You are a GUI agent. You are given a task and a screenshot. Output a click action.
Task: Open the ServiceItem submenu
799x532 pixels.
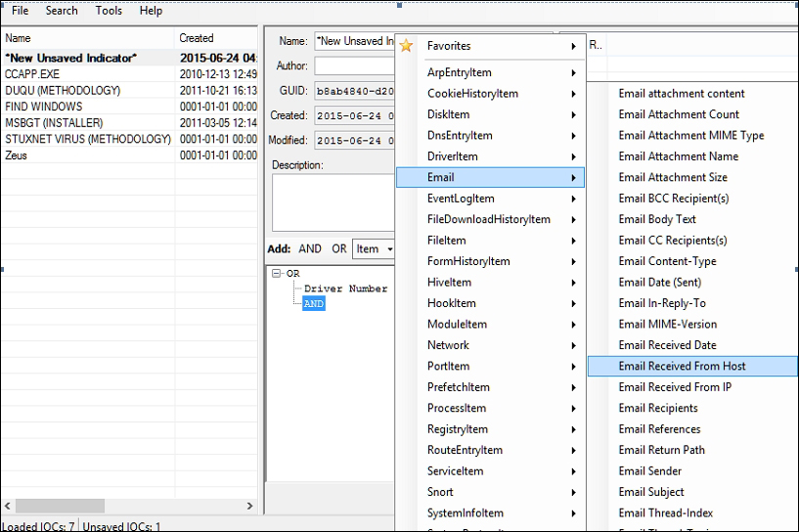coord(490,470)
